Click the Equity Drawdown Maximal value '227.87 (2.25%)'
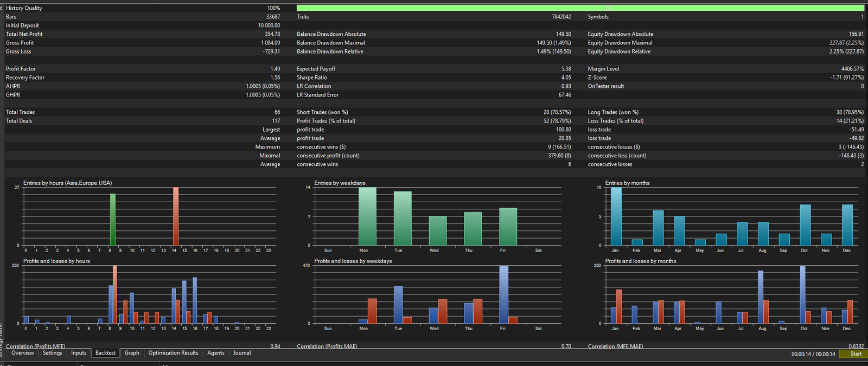Image resolution: width=868 pixels, height=366 pixels. (846, 43)
